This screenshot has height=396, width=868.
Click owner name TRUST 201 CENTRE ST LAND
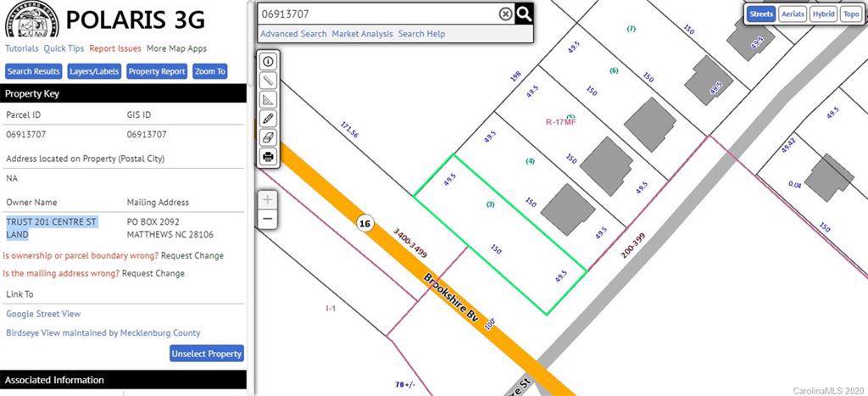point(52,228)
